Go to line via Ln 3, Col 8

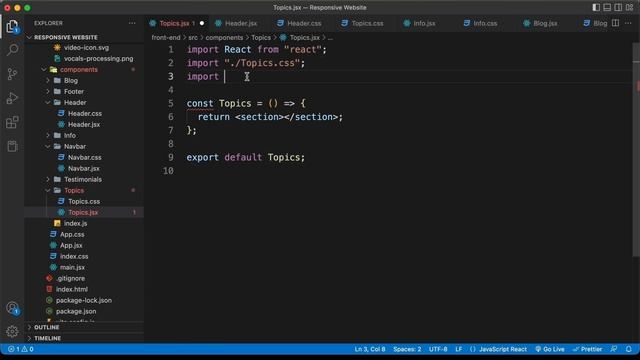tap(370, 349)
